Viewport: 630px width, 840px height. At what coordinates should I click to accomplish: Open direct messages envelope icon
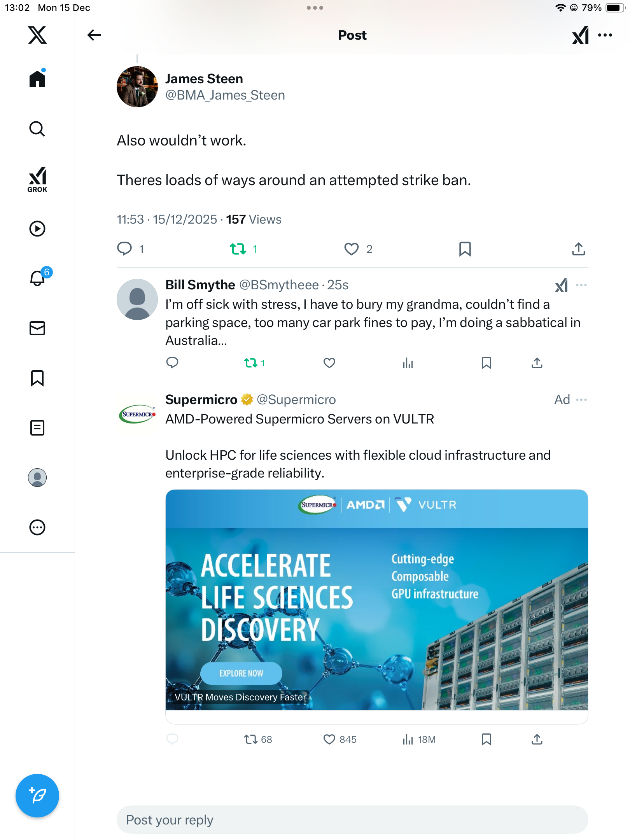pyautogui.click(x=37, y=328)
